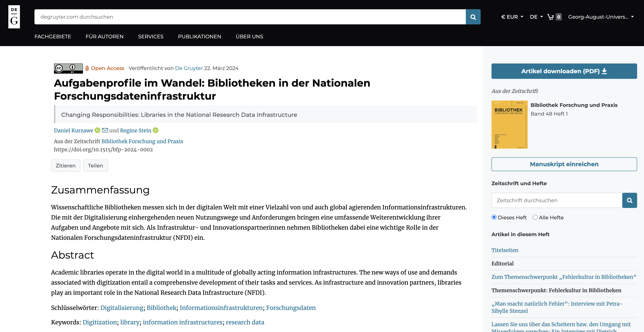Open the Forschungsdaten keyword link
The width and height of the screenshot is (644, 332).
(x=290, y=308)
